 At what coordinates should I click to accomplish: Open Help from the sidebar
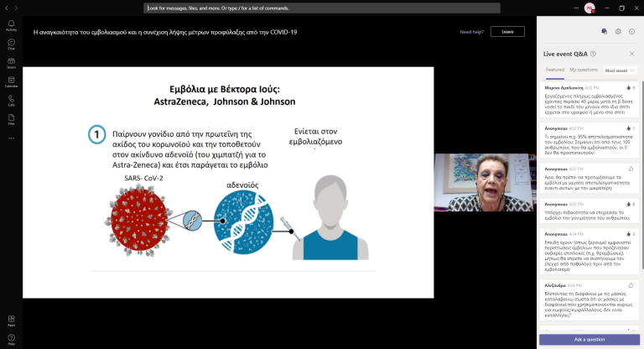(11, 339)
